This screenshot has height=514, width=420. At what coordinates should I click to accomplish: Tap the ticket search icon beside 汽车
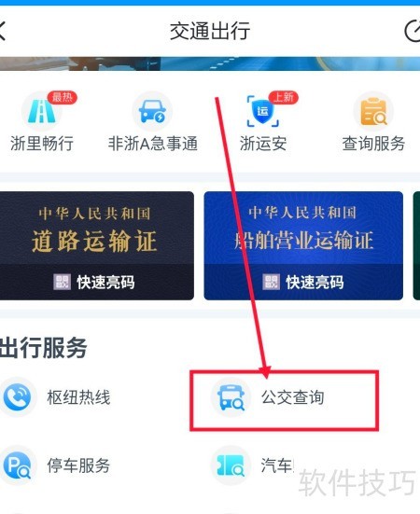coord(231,465)
